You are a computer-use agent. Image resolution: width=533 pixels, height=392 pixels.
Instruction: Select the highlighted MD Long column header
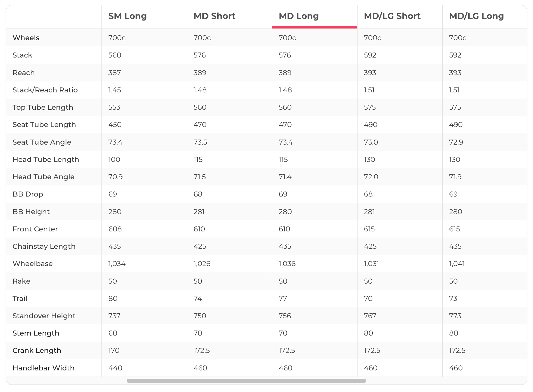[x=299, y=16]
